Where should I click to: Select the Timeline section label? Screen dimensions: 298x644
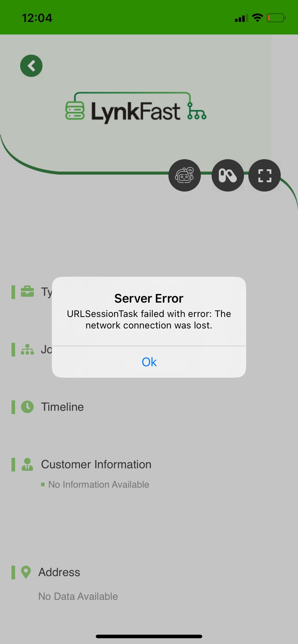(62, 407)
